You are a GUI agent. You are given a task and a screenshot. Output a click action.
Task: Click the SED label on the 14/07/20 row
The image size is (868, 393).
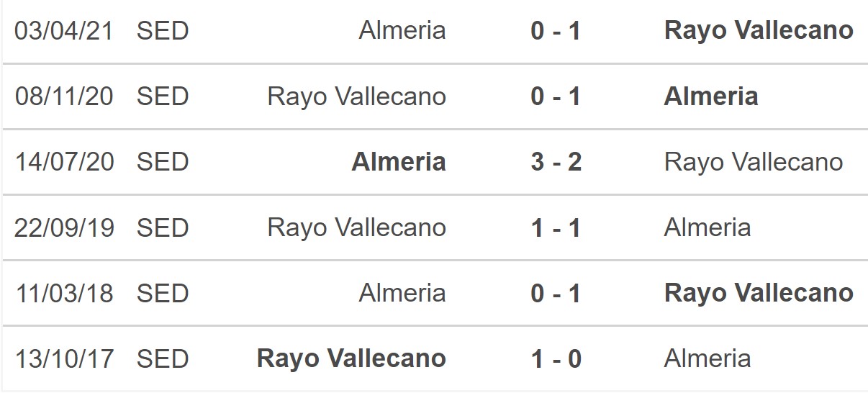click(163, 162)
